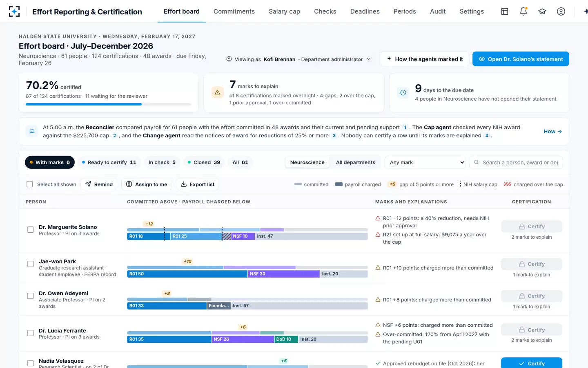Click the agent robot icon in summary

[x=32, y=131]
